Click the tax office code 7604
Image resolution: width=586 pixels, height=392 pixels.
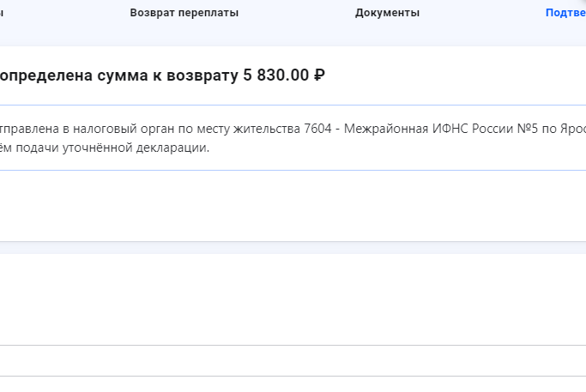point(318,129)
